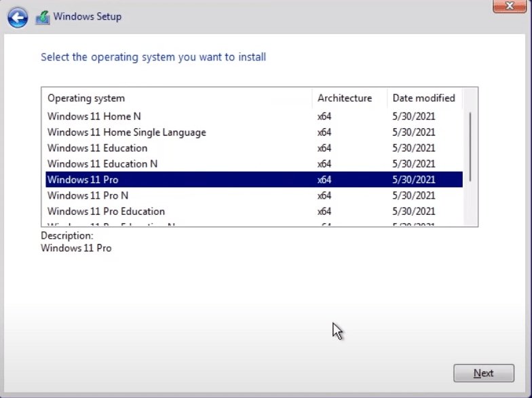This screenshot has width=532, height=398.
Task: Choose the Windows 11 Education row
Action: click(254, 148)
